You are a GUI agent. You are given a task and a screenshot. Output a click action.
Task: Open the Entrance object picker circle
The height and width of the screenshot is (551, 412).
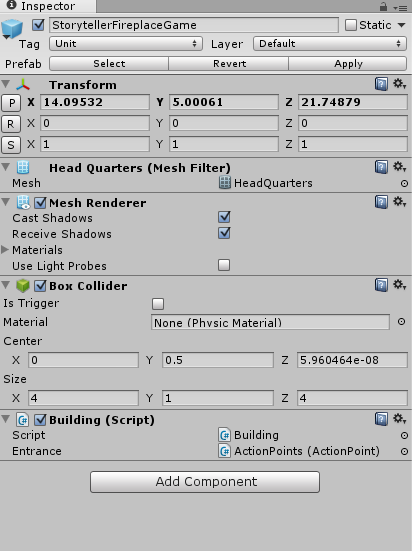pyautogui.click(x=404, y=452)
